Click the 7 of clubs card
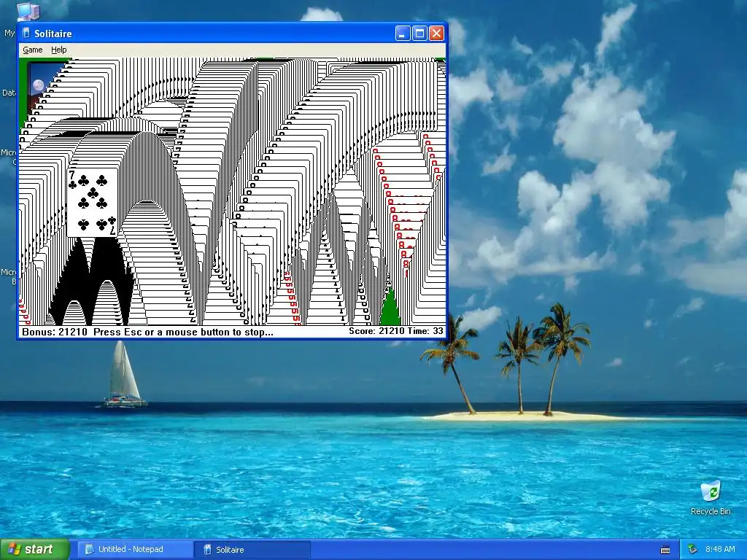This screenshot has height=560, width=747. (93, 203)
